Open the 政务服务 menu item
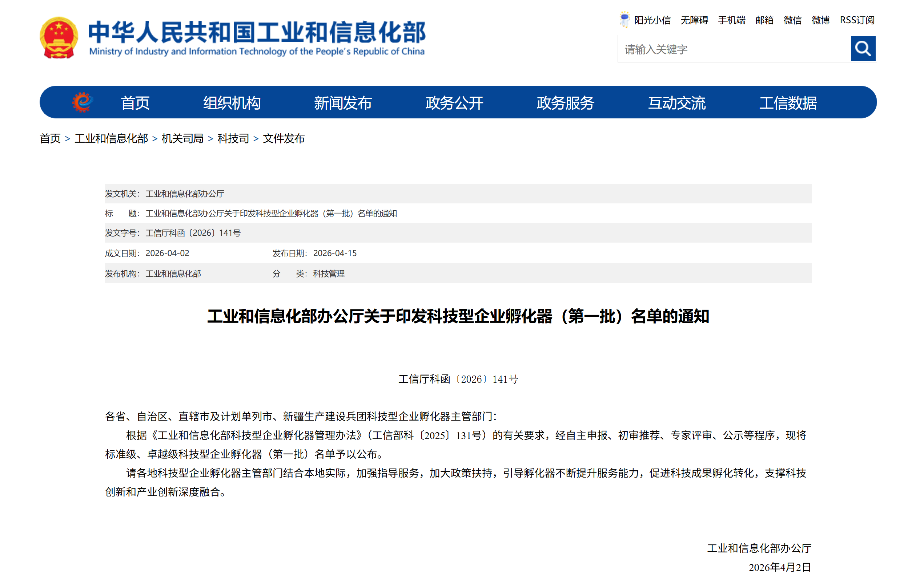 point(566,103)
